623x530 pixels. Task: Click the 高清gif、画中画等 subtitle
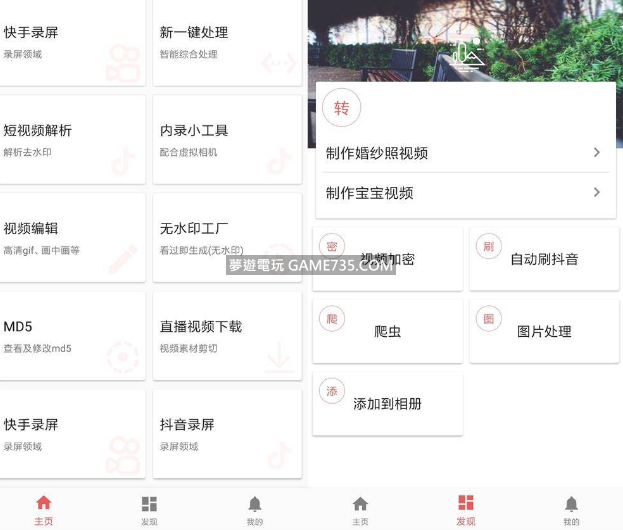click(x=41, y=250)
